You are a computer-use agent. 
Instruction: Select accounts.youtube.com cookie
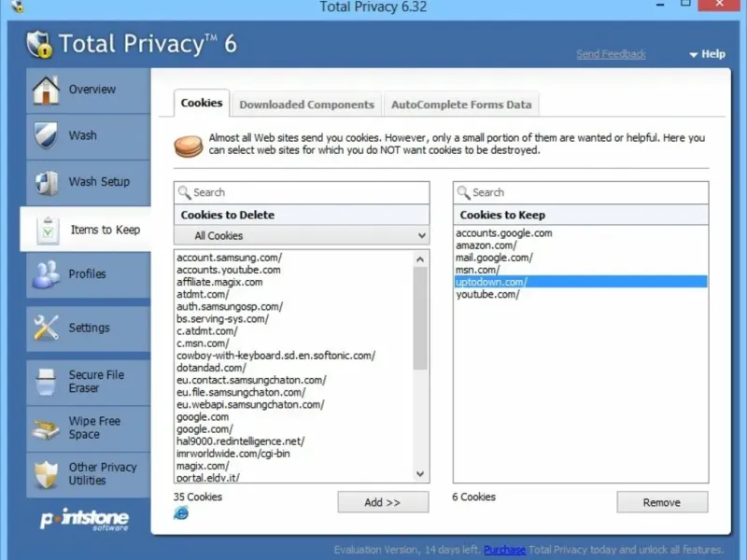tap(229, 270)
